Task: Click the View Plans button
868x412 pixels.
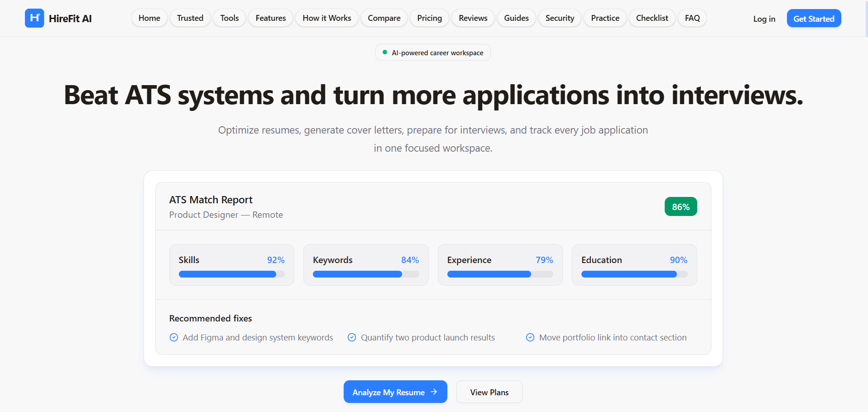Action: [x=489, y=392]
